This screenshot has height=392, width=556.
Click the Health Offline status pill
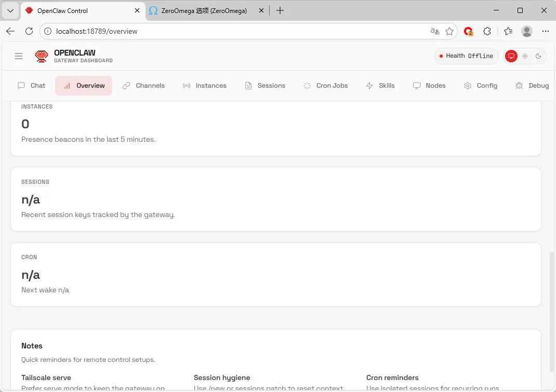pos(466,56)
